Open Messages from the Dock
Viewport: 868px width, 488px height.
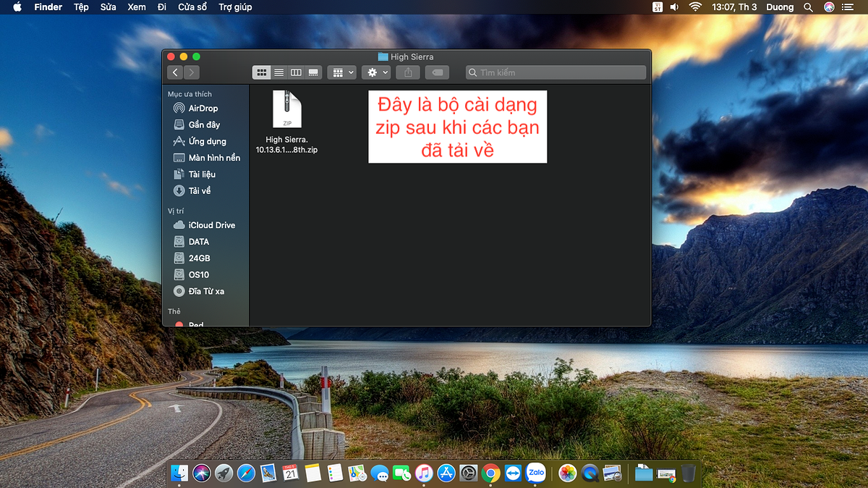[380, 473]
